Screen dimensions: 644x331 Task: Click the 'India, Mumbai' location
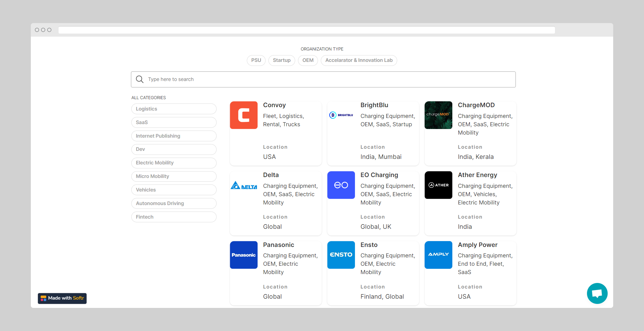[381, 157]
